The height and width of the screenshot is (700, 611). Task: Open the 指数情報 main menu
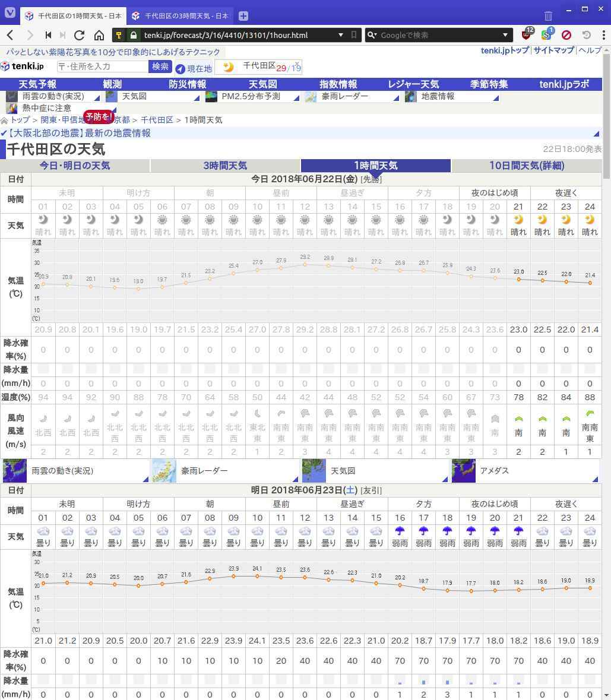338,84
